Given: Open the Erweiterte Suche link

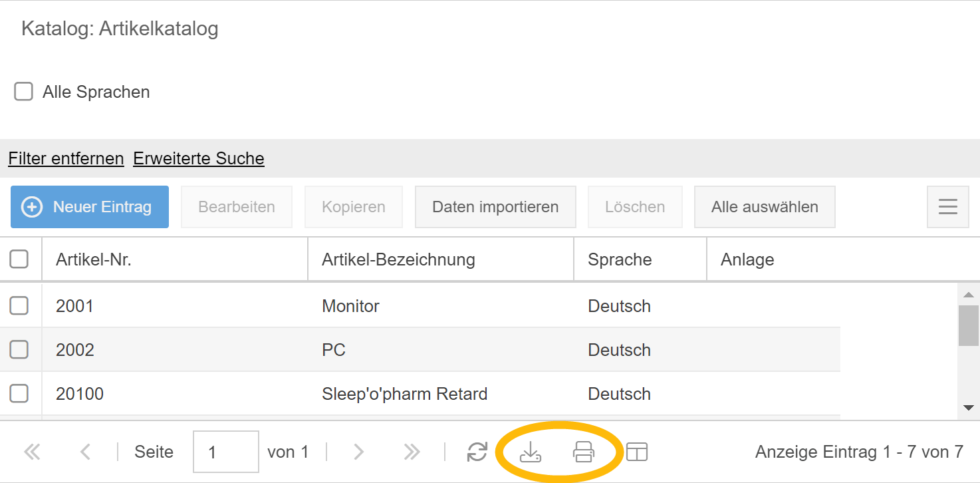Looking at the screenshot, I should click(x=199, y=159).
